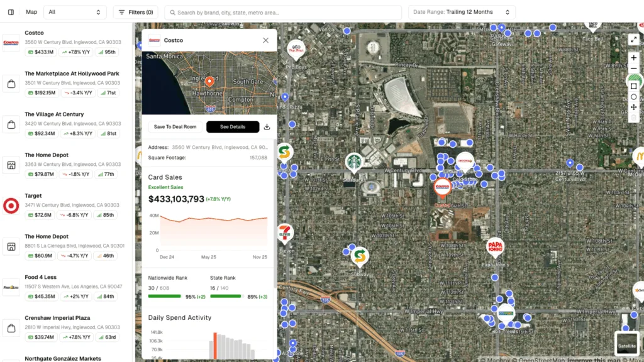
Task: Click the Save To Deal Room button
Action: click(x=175, y=126)
